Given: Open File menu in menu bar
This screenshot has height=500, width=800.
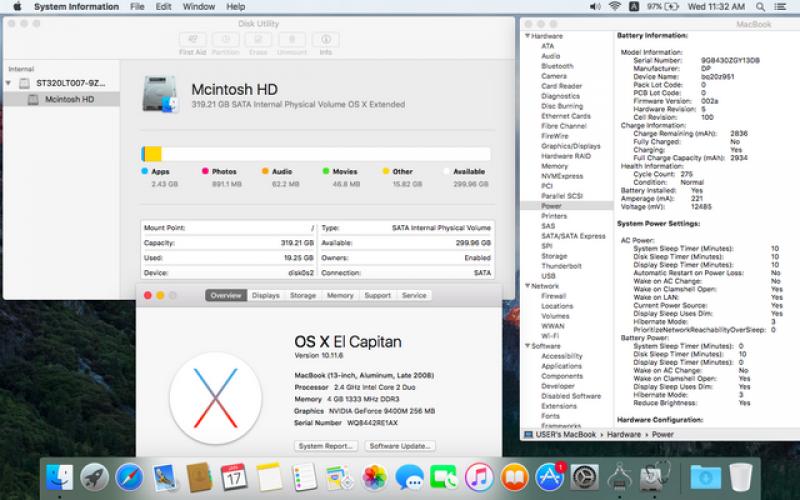Looking at the screenshot, I should pyautogui.click(x=137, y=7).
